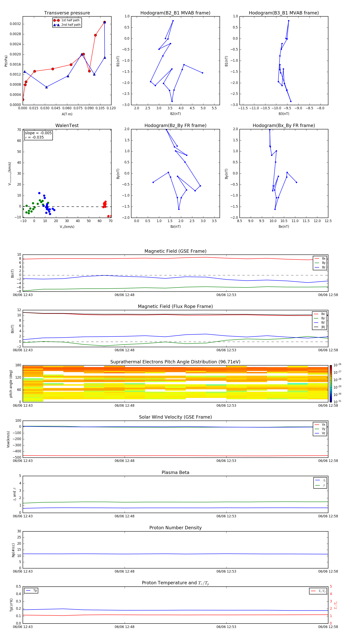
Task: Click '1st half path' legend entry
Action: click(67, 20)
